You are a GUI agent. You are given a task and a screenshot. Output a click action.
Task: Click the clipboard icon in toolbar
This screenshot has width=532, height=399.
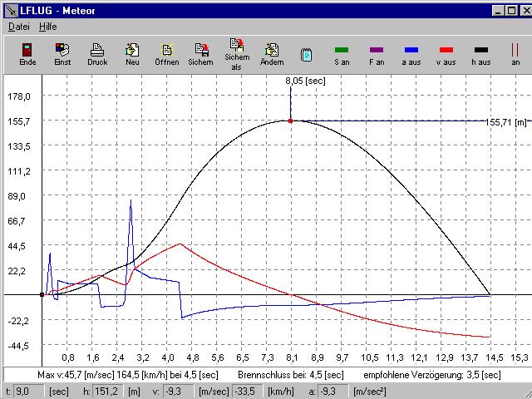point(307,55)
